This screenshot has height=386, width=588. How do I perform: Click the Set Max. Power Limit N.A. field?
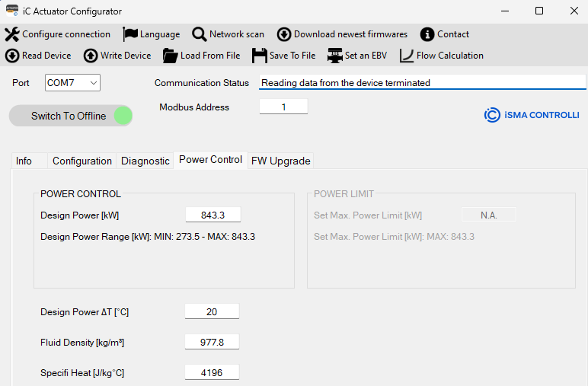(x=489, y=215)
